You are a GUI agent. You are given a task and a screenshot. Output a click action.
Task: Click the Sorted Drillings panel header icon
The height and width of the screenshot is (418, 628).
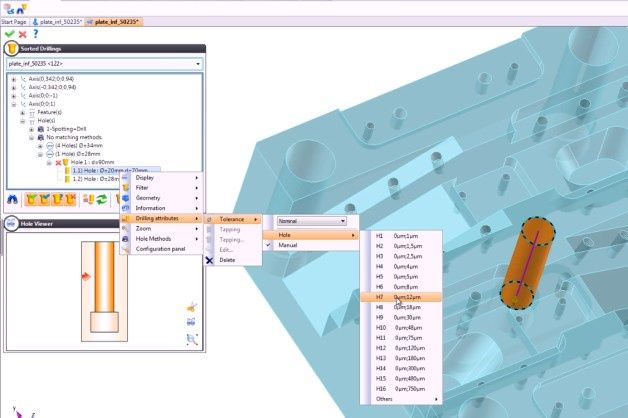[12, 48]
